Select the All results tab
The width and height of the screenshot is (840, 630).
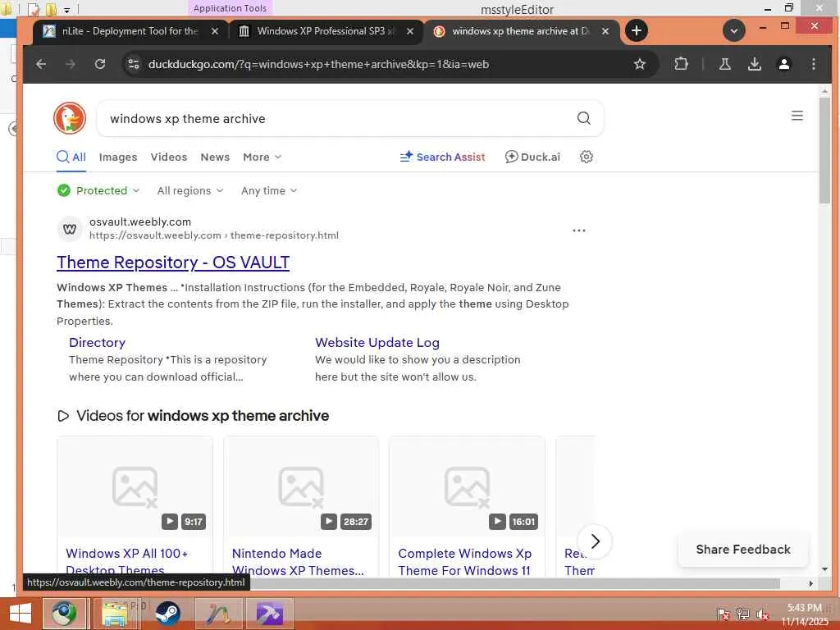pyautogui.click(x=71, y=157)
